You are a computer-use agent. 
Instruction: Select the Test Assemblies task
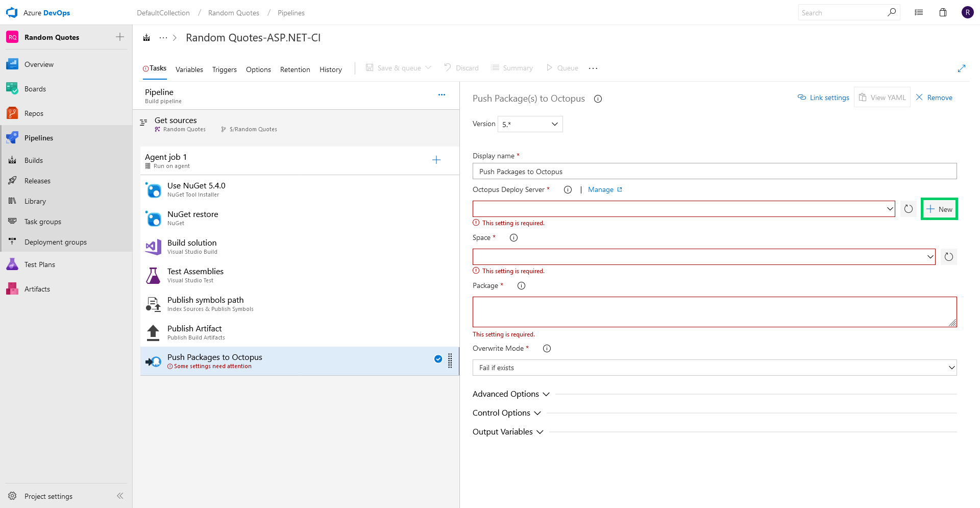[300, 275]
